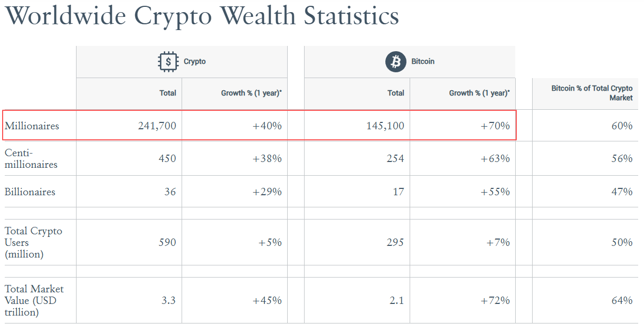The width and height of the screenshot is (644, 324).
Task: Click the Millionaires row label
Action: [32, 126]
